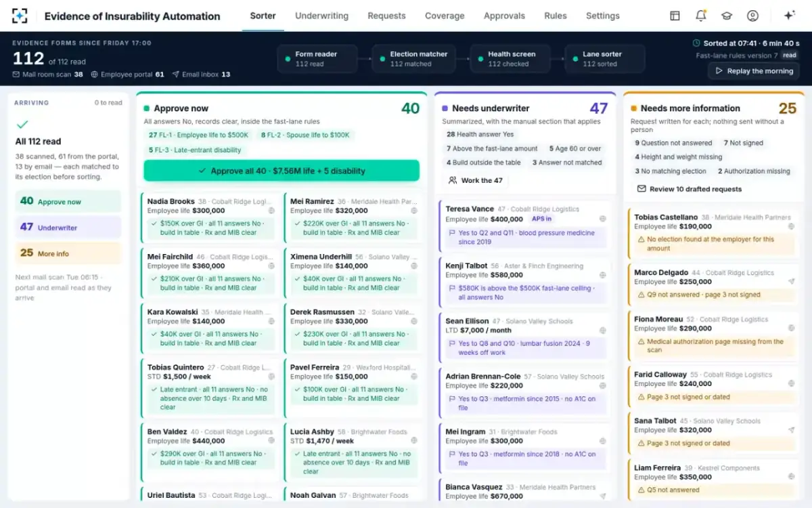
Task: Jump to the 25 More info lane
Action: [68, 253]
